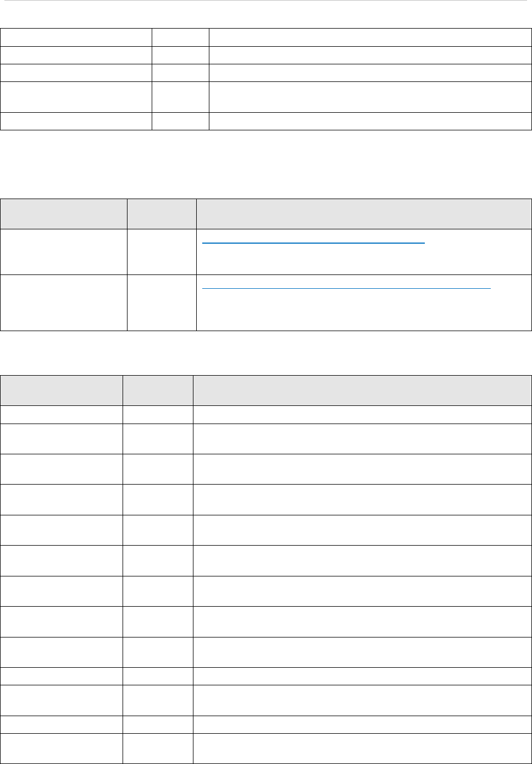
Task: Click the top table's second row wide cell
Action: (x=370, y=55)
